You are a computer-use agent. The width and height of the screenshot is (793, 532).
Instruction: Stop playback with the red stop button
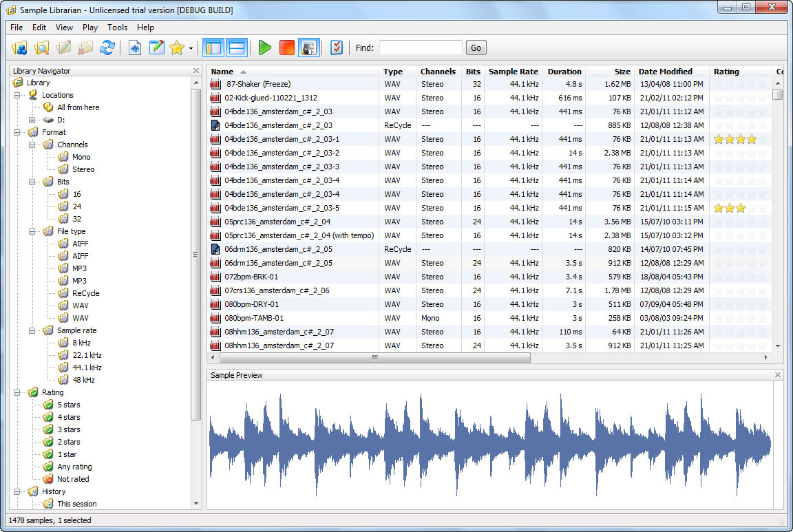coord(287,48)
